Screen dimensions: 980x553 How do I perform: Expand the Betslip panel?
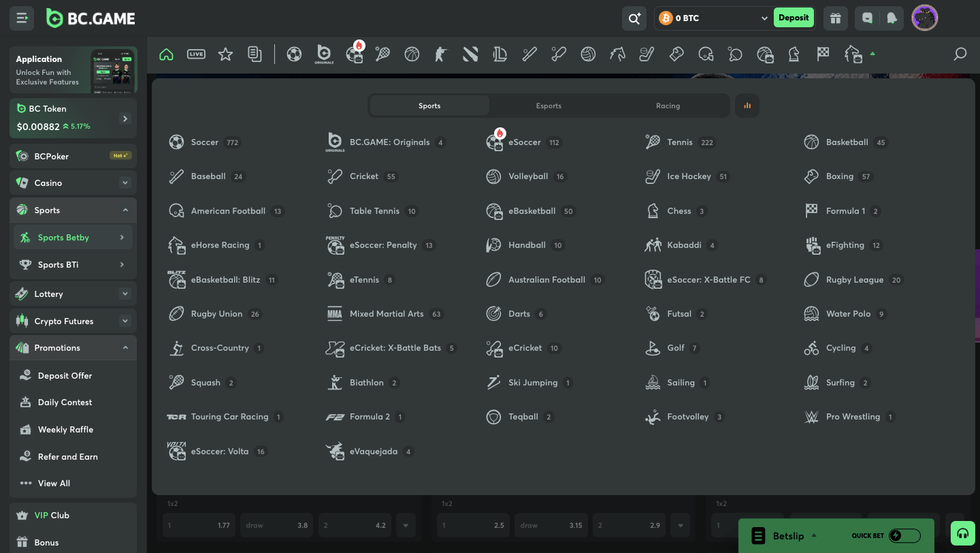[815, 536]
